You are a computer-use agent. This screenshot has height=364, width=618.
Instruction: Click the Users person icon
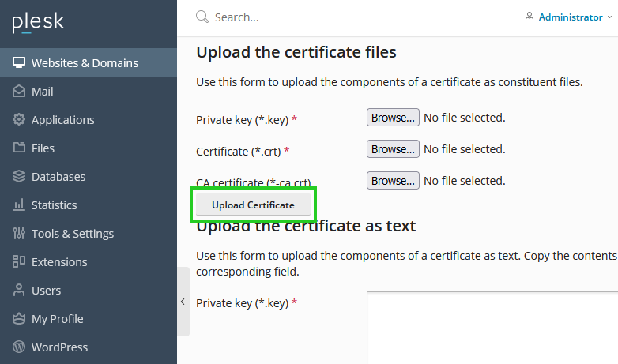pyautogui.click(x=18, y=290)
